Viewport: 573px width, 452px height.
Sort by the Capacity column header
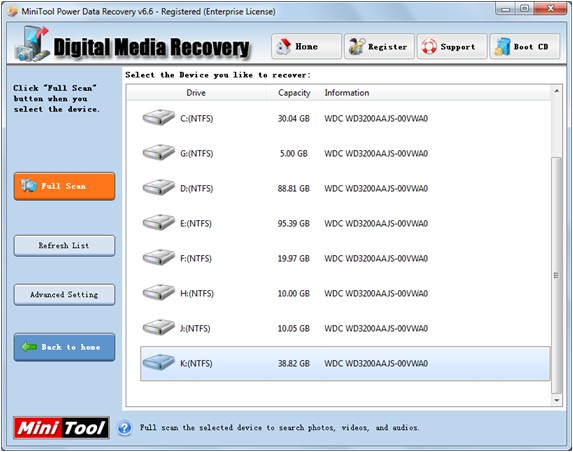click(294, 93)
